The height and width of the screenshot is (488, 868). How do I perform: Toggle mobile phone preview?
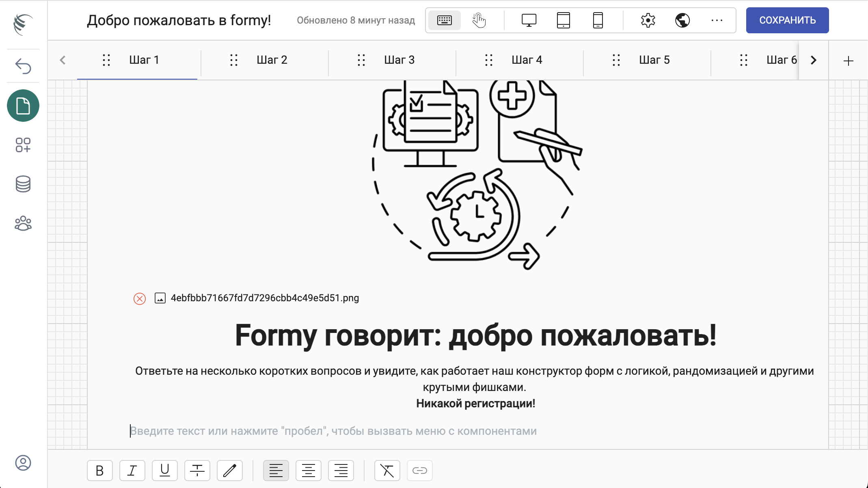pos(598,20)
